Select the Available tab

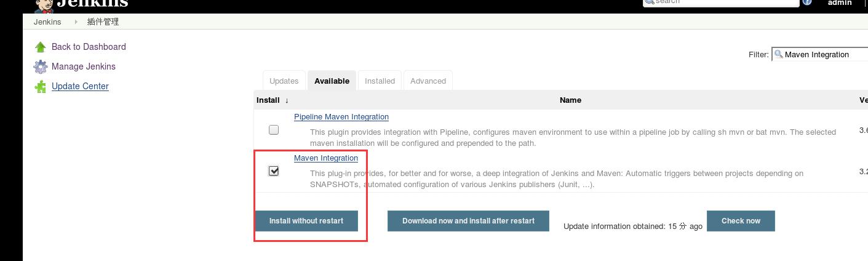332,81
